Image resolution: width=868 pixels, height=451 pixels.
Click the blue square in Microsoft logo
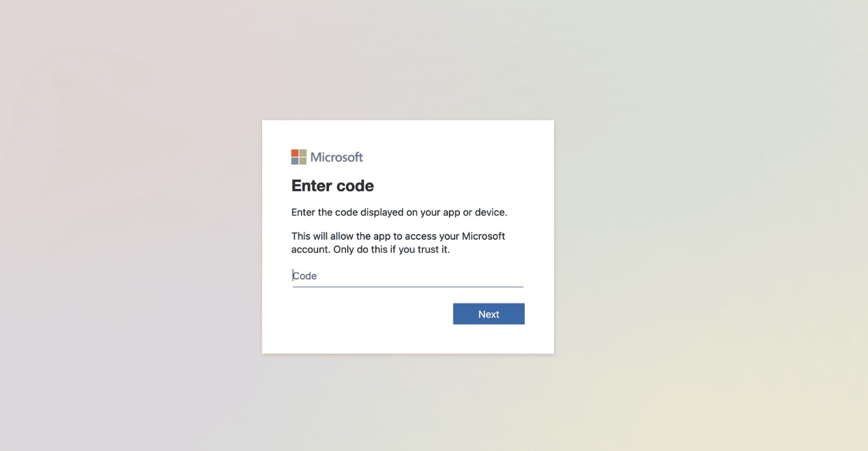click(x=295, y=161)
